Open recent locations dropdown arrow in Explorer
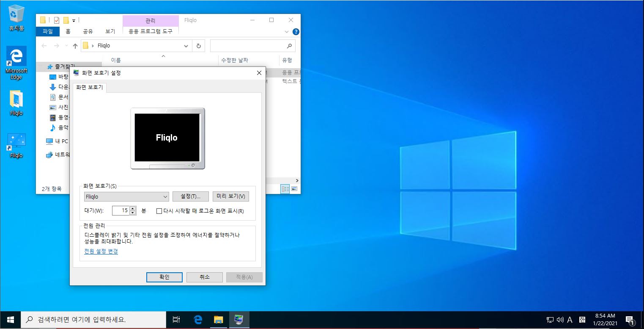644x329 pixels. [66, 46]
